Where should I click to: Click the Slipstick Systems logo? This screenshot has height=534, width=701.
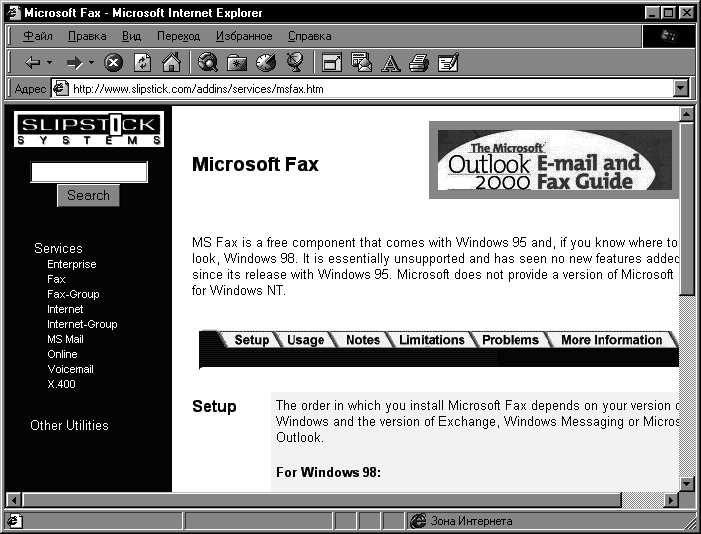(89, 129)
